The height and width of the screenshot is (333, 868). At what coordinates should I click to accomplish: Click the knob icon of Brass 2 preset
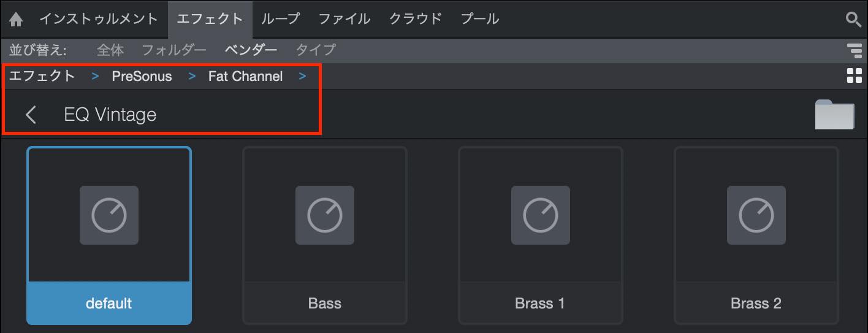point(756,215)
